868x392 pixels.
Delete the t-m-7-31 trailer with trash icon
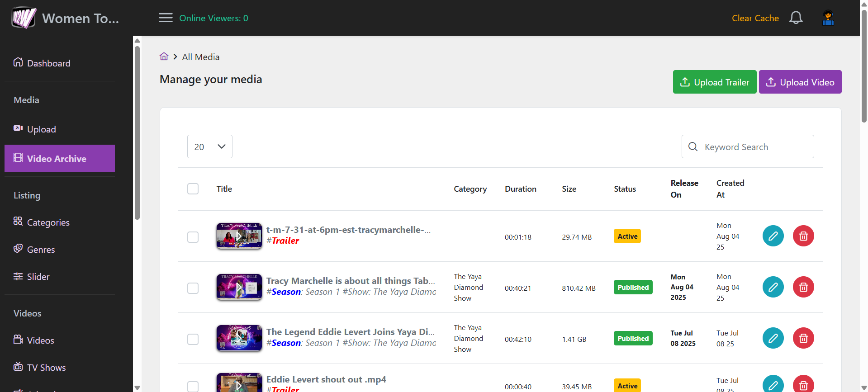pyautogui.click(x=803, y=236)
